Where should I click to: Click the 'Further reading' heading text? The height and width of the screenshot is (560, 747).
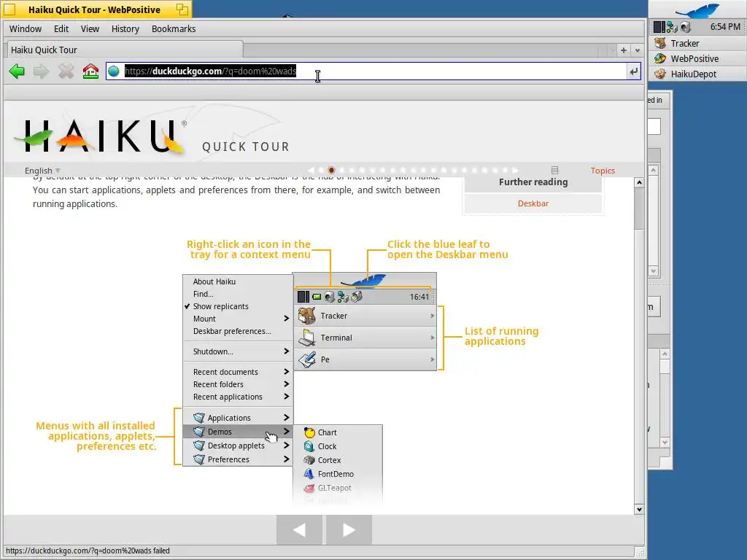[x=533, y=182]
